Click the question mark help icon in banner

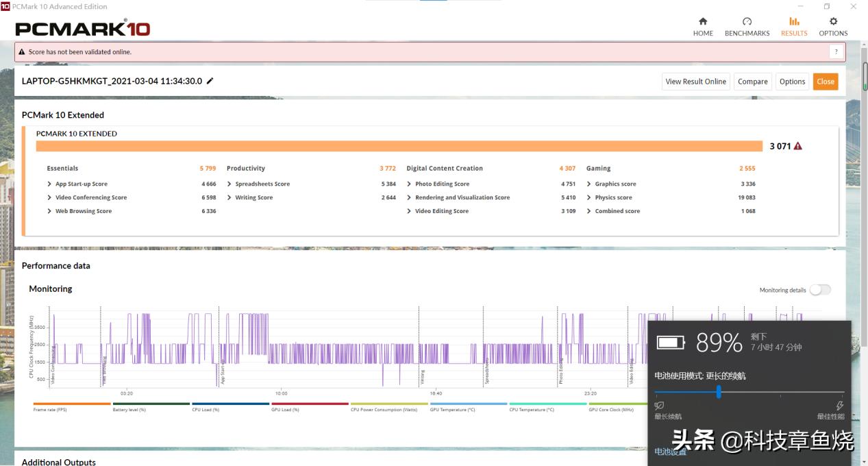[836, 52]
